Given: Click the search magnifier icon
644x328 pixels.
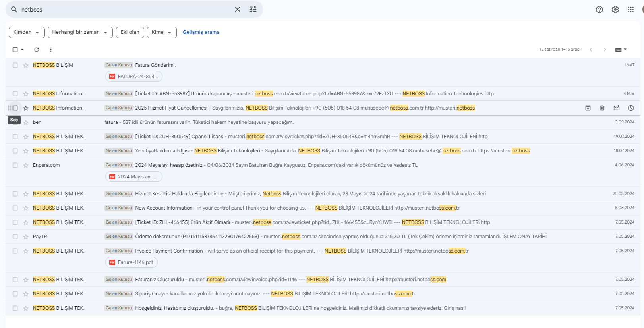Looking at the screenshot, I should pyautogui.click(x=14, y=9).
